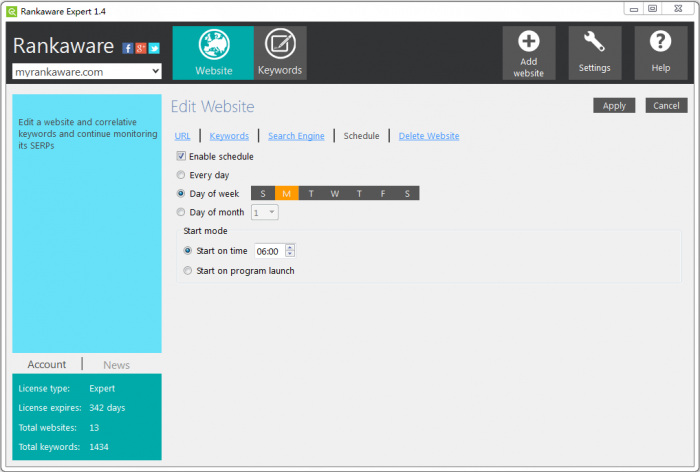
Task: Click the 06:00 start time field
Action: 270,251
